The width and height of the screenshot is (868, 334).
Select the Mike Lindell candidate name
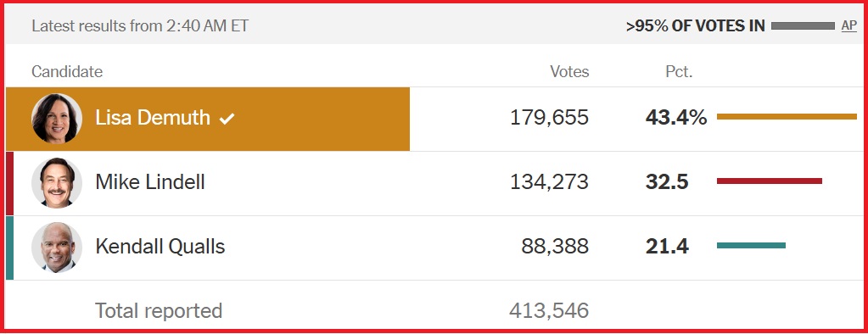point(150,181)
